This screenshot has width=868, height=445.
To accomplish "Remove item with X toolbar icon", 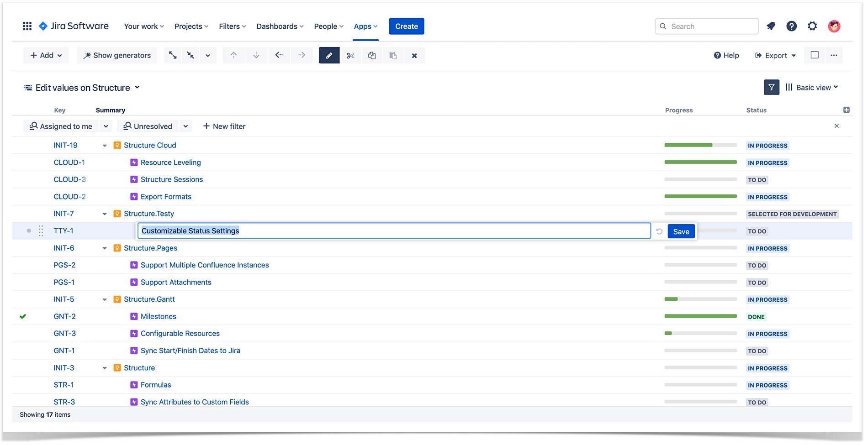I will click(x=414, y=55).
